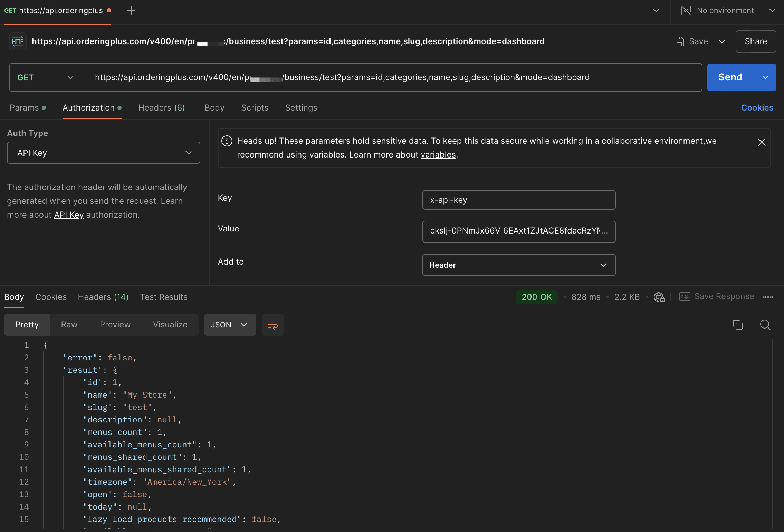
Task: Open the variables documentation link
Action: click(438, 155)
